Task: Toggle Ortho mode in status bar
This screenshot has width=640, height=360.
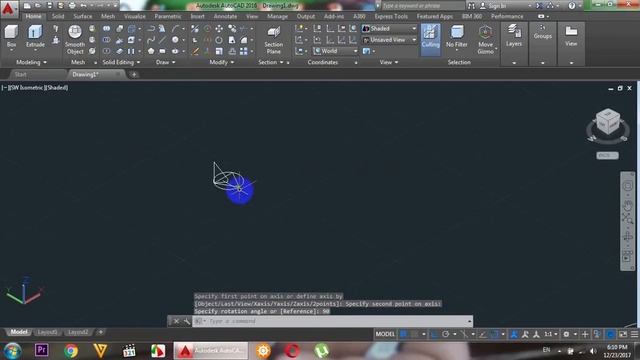Action: click(x=434, y=334)
